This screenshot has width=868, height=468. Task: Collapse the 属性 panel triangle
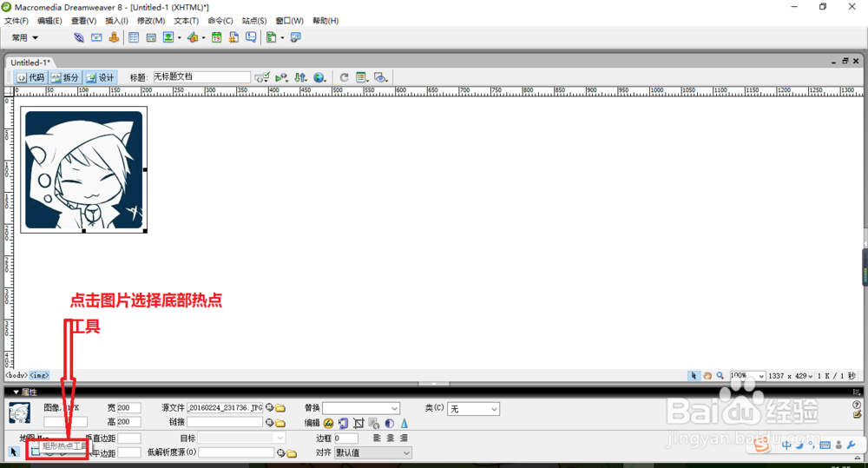click(x=16, y=392)
